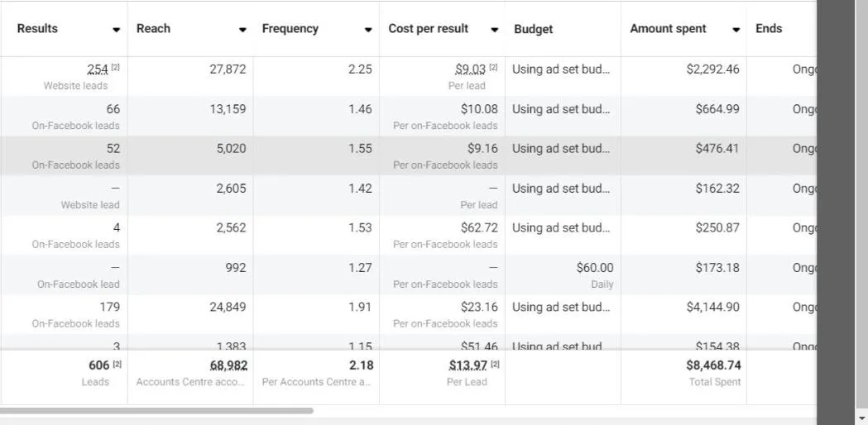Image resolution: width=868 pixels, height=425 pixels.
Task: Open the Cost per result dropdown arrow
Action: [x=494, y=30]
